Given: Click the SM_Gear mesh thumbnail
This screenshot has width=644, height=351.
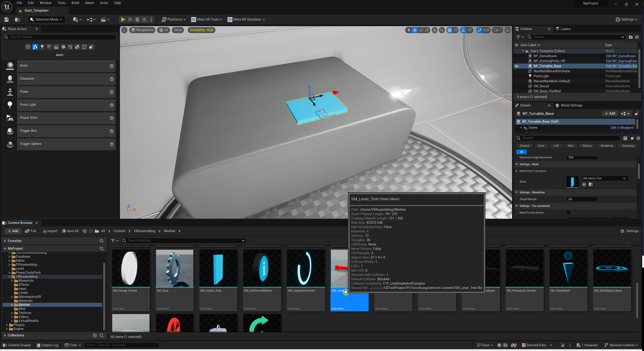Looking at the screenshot, I should [174, 268].
